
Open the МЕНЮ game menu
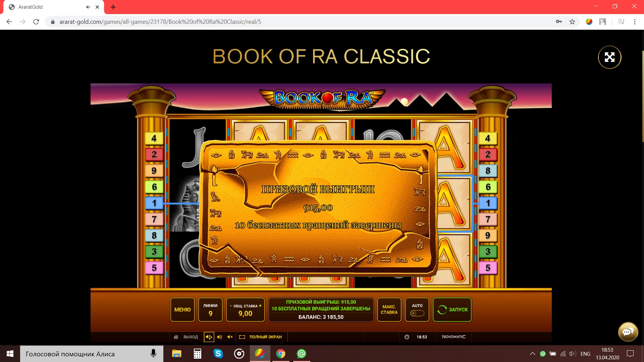tap(182, 310)
